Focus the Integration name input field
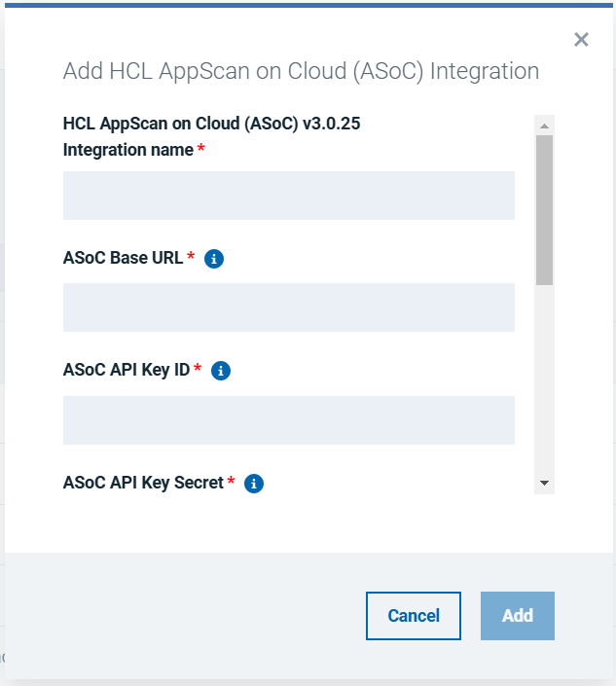 [288, 196]
